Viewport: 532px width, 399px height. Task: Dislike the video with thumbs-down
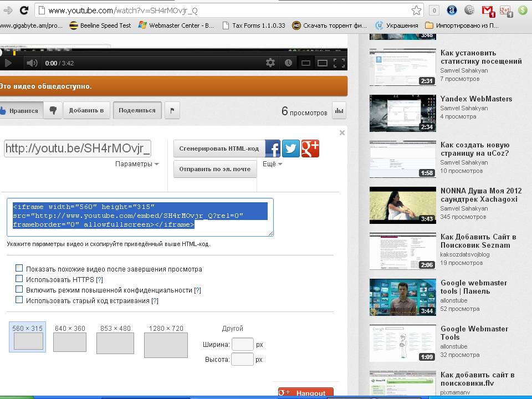(x=53, y=110)
